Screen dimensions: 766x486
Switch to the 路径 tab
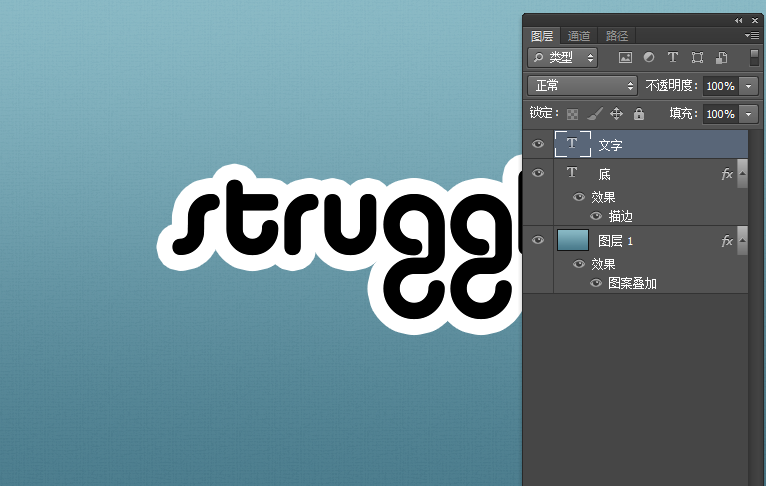[x=617, y=36]
